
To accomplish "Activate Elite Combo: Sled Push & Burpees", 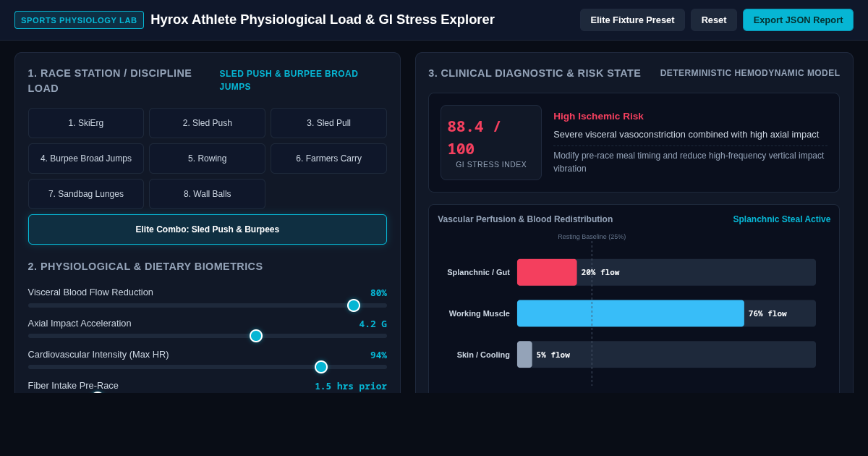I will (208, 229).
